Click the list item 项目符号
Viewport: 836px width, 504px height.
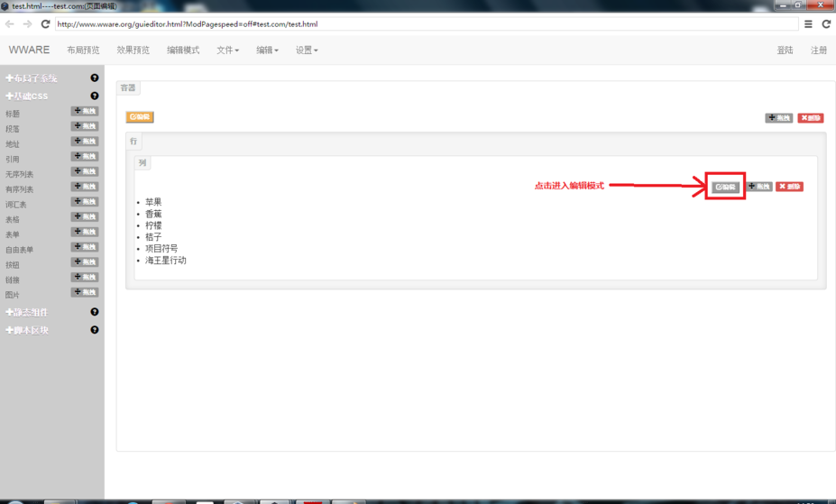pos(161,249)
